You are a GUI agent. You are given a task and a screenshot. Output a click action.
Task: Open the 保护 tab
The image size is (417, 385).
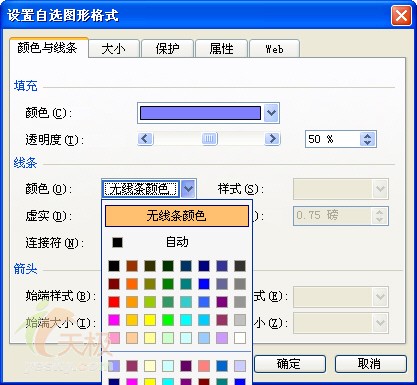click(167, 49)
